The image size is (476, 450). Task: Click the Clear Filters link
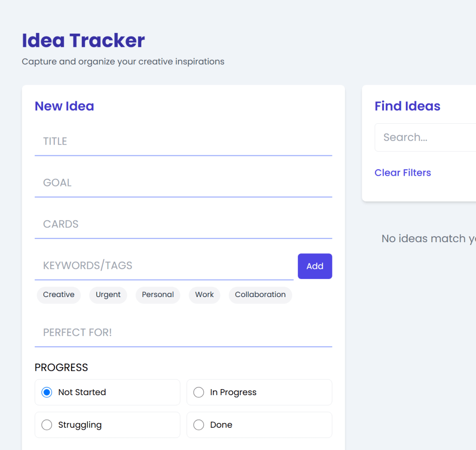403,173
